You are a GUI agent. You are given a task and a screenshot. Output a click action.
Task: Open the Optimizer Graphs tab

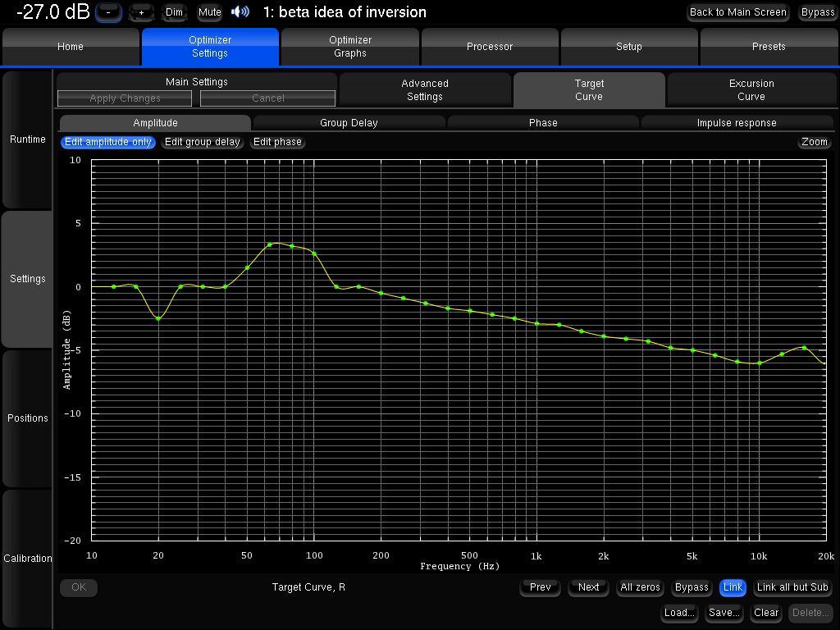click(x=350, y=47)
